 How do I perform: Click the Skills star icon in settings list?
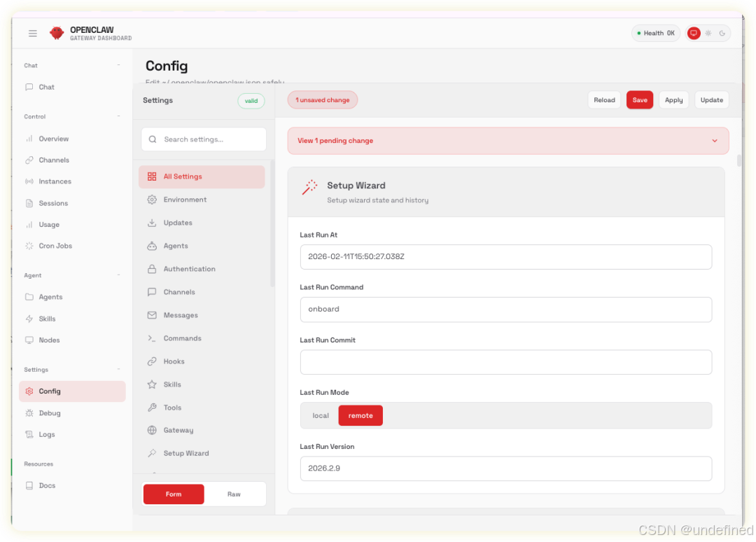pos(152,385)
